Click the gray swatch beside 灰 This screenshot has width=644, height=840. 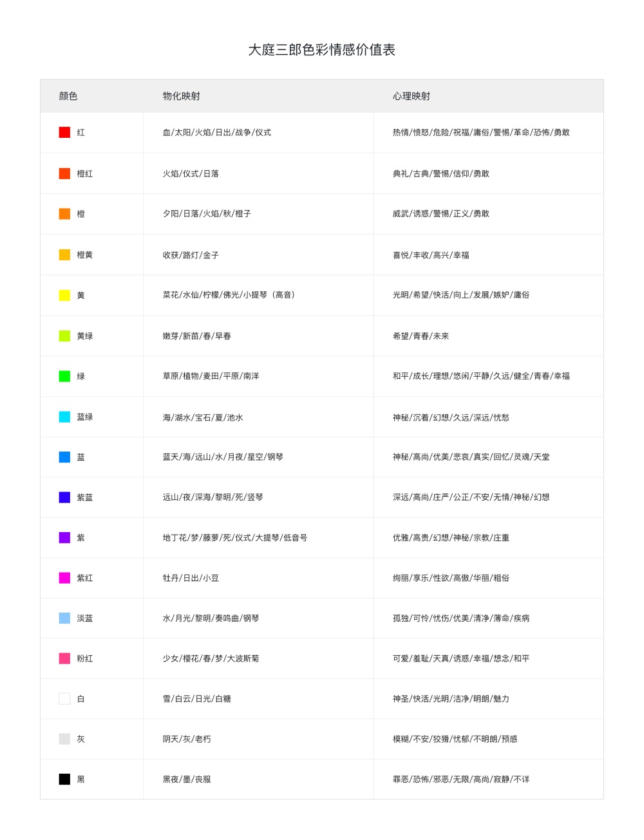(x=64, y=739)
